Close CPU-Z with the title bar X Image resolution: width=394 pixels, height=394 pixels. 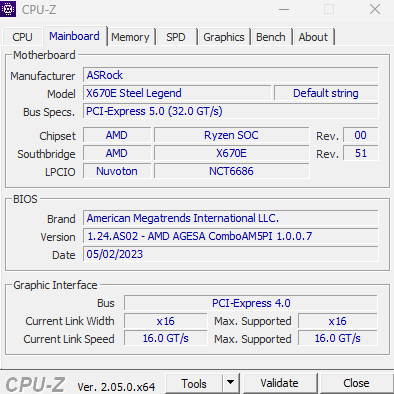point(375,9)
